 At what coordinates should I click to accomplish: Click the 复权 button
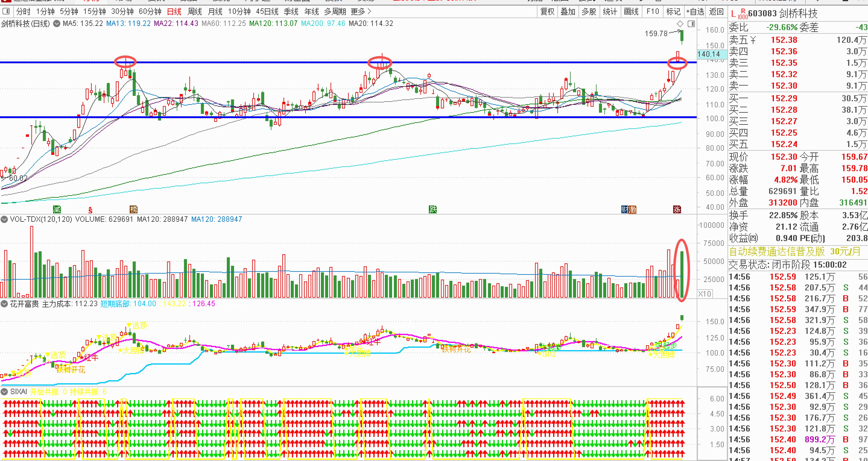547,11
